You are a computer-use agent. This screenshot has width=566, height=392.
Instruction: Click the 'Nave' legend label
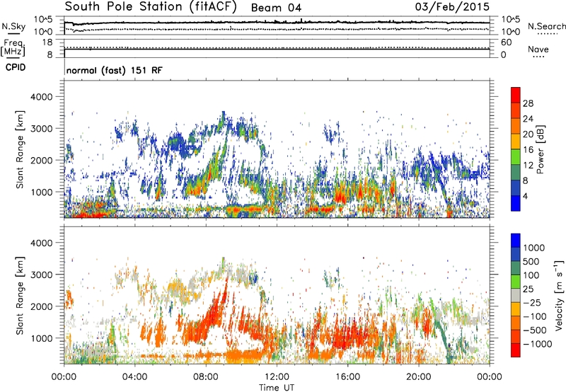tap(538, 49)
